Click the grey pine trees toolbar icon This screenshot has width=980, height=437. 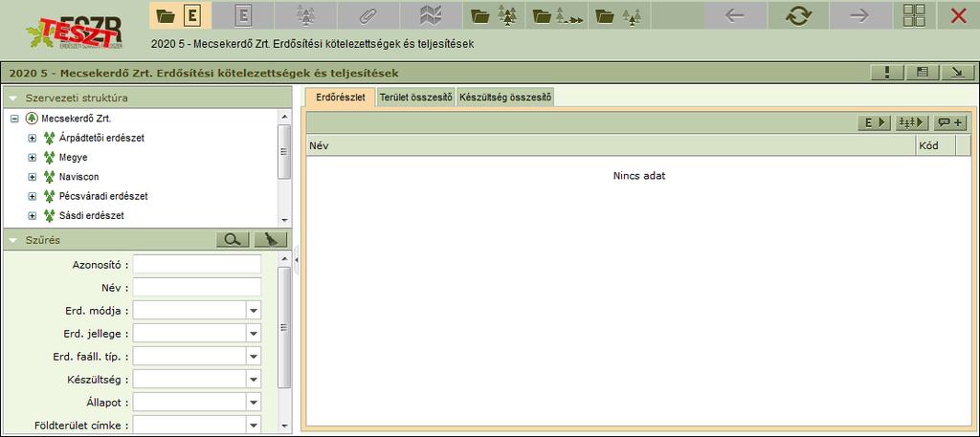tap(305, 15)
